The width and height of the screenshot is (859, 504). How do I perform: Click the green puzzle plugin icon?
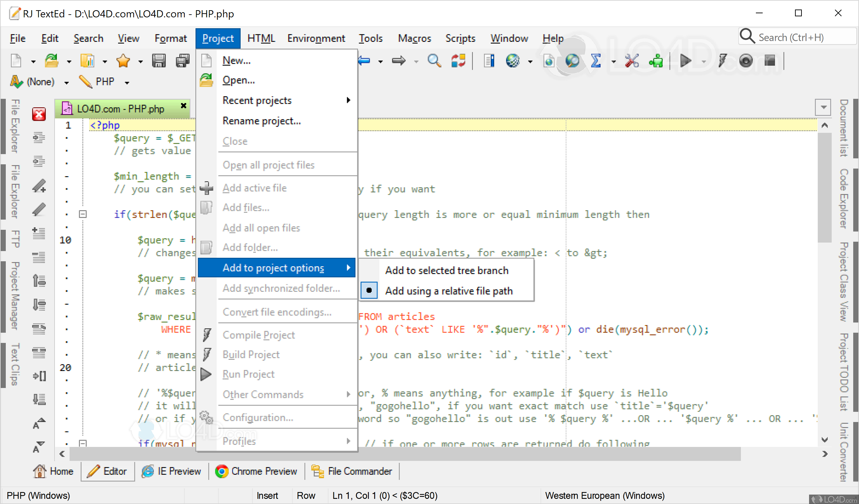(655, 61)
